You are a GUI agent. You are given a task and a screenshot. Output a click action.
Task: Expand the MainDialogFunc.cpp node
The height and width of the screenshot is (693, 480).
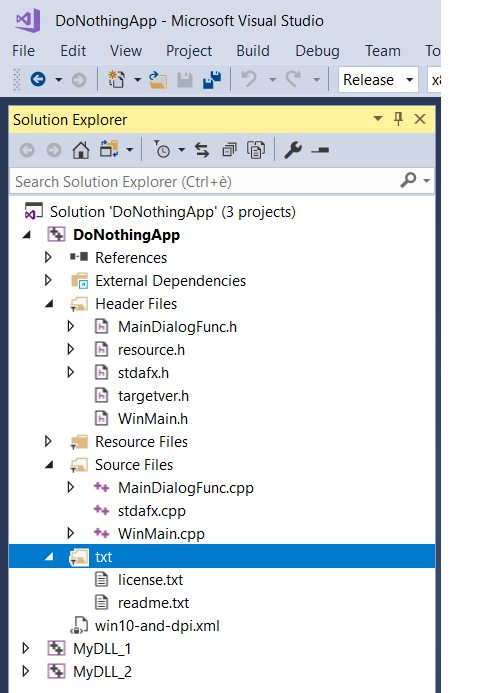[x=71, y=487]
